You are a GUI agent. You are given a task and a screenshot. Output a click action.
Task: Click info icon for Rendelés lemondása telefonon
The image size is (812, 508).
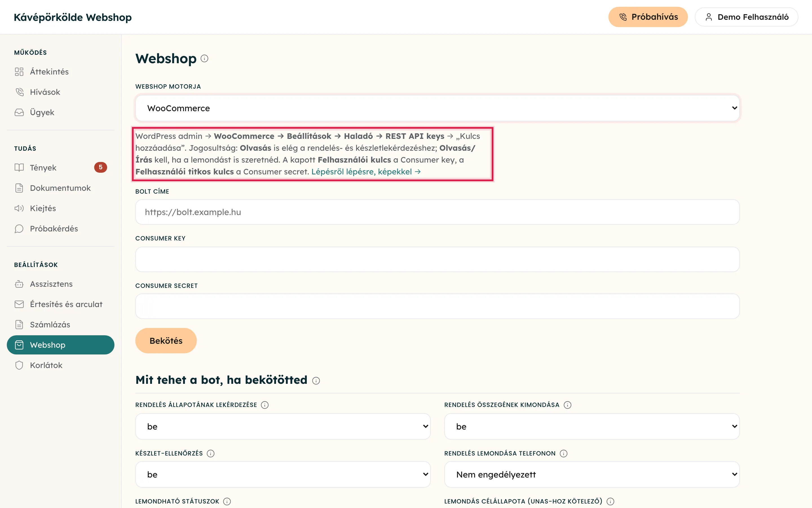point(564,453)
